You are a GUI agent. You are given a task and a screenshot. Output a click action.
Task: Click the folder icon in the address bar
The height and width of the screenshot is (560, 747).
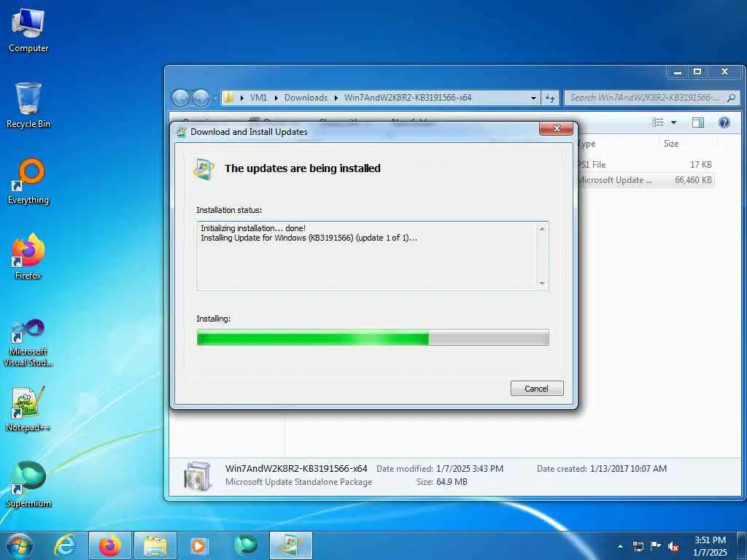(229, 98)
